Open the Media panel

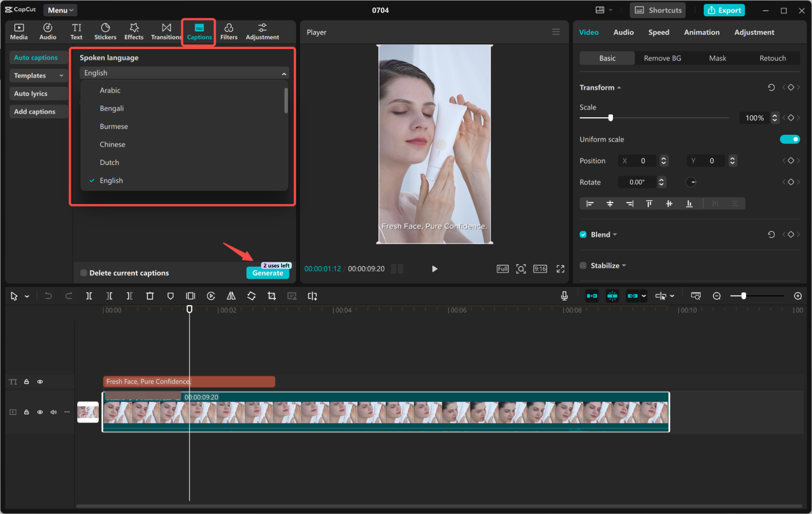click(19, 31)
